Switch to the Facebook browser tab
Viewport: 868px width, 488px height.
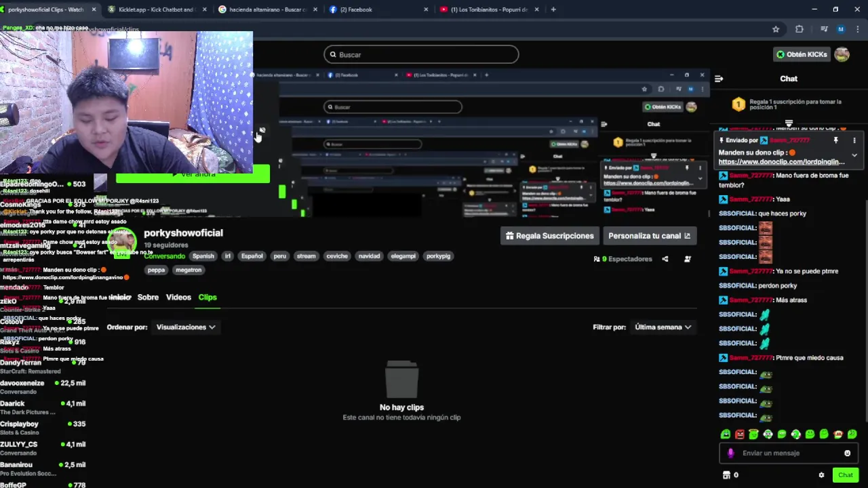(378, 9)
